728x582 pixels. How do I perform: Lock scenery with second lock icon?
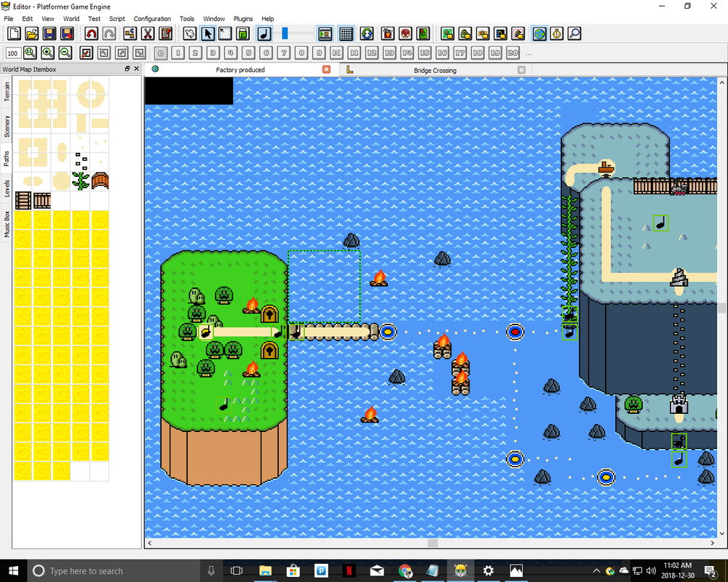(x=465, y=33)
